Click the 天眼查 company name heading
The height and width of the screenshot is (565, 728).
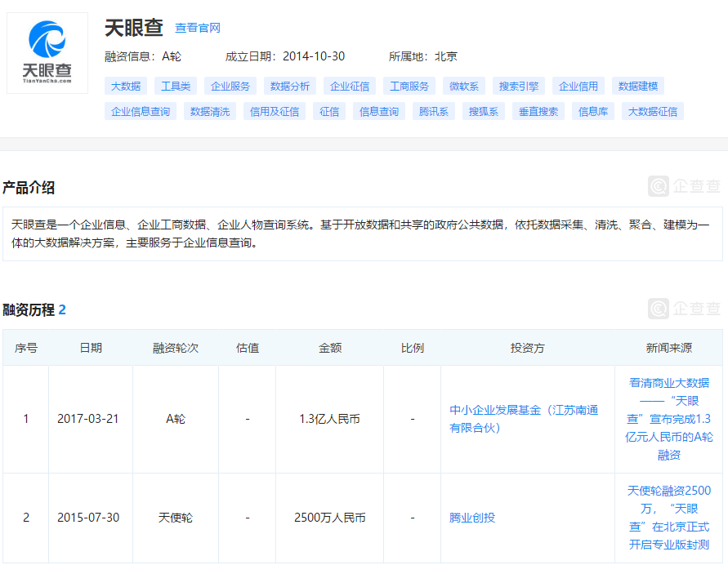pyautogui.click(x=134, y=28)
